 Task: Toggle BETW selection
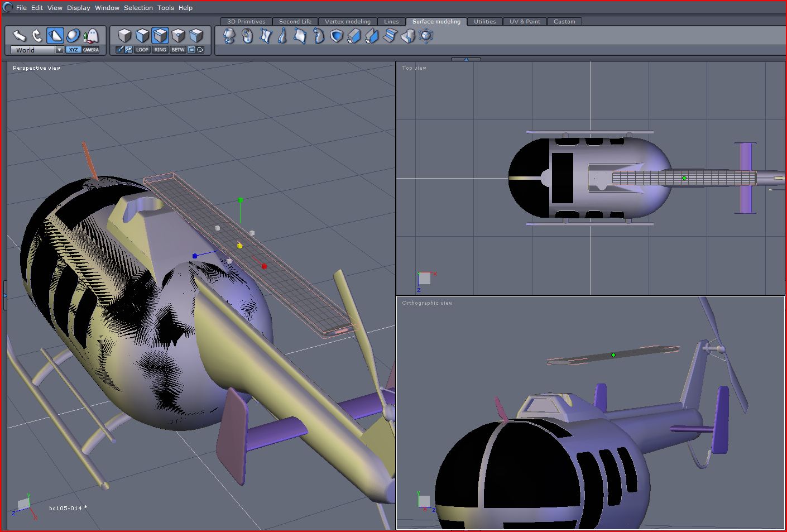178,50
